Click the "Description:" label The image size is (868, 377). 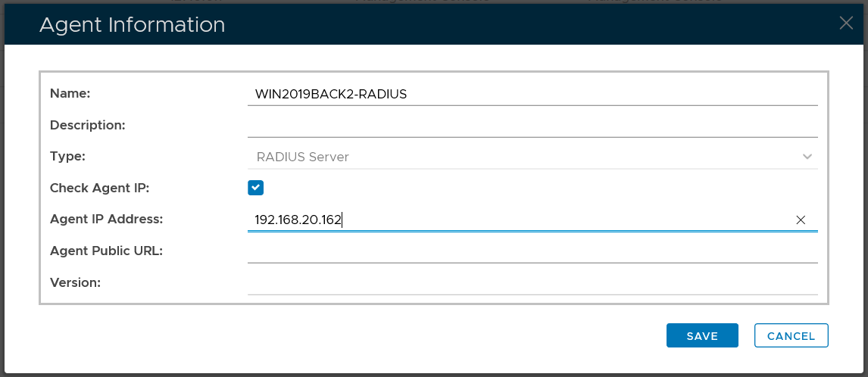(87, 126)
